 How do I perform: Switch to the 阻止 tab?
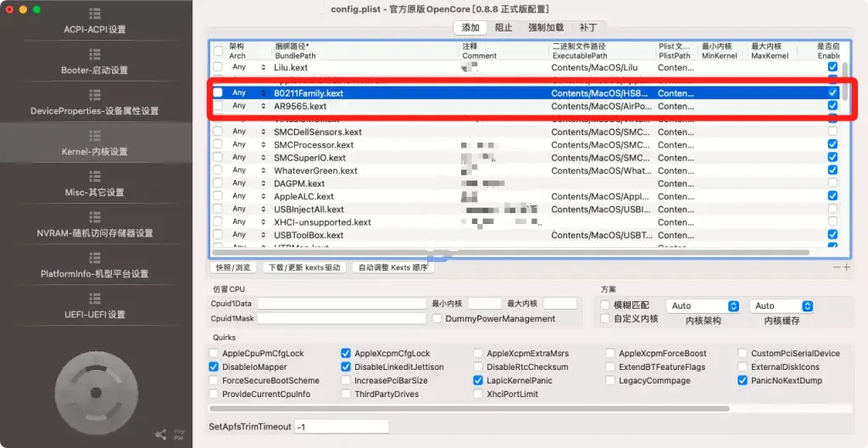point(504,27)
